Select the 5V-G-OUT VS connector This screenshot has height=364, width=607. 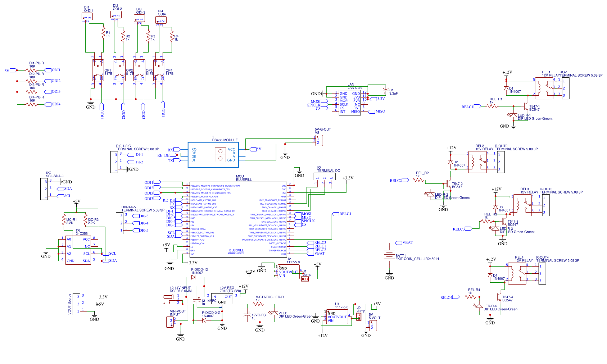319,141
